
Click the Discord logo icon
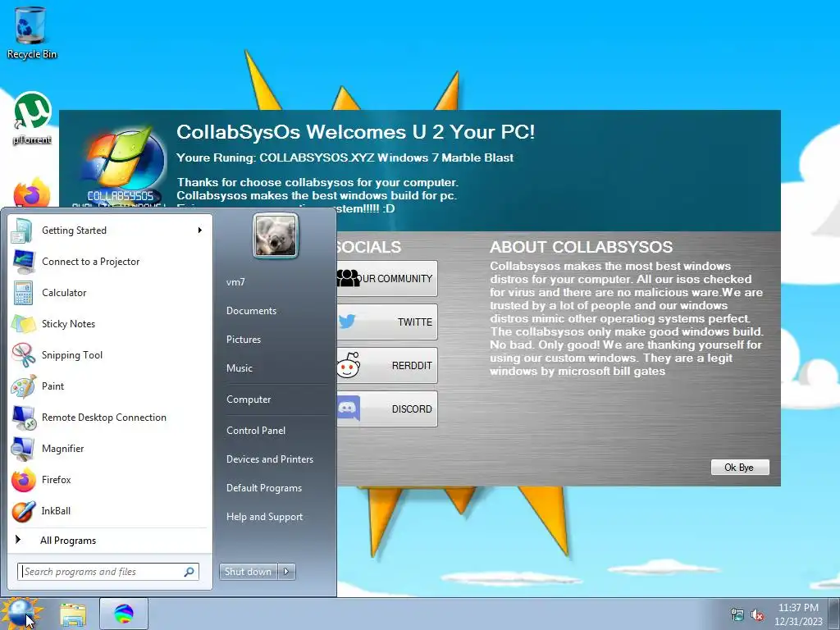click(348, 409)
